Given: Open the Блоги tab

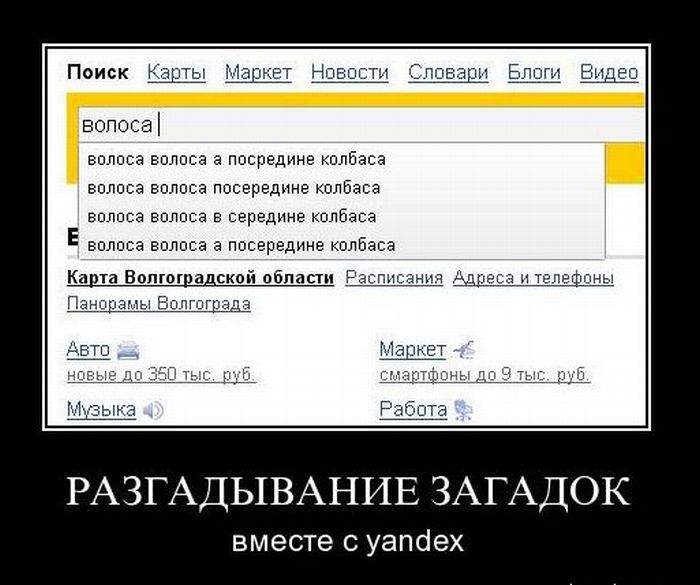Looking at the screenshot, I should (534, 73).
